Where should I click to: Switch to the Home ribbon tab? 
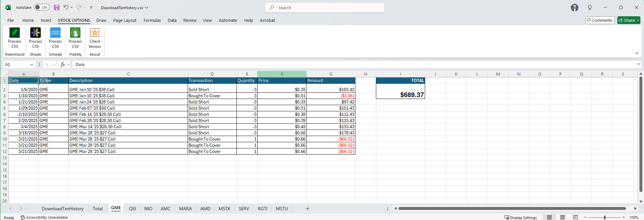tap(28, 20)
